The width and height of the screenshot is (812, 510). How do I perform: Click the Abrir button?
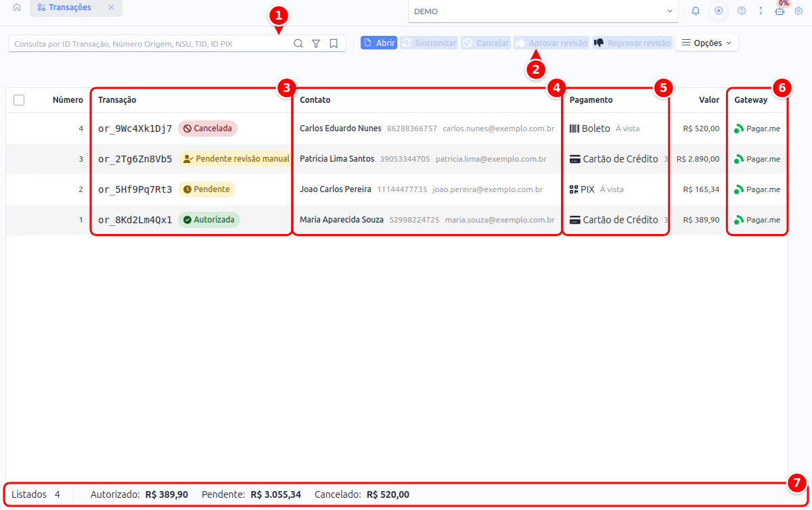click(x=379, y=43)
